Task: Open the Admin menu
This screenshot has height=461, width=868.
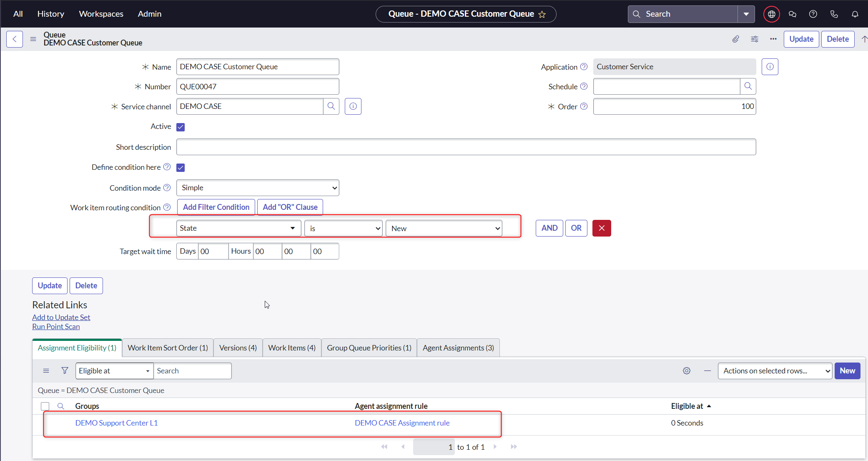Action: pos(150,14)
